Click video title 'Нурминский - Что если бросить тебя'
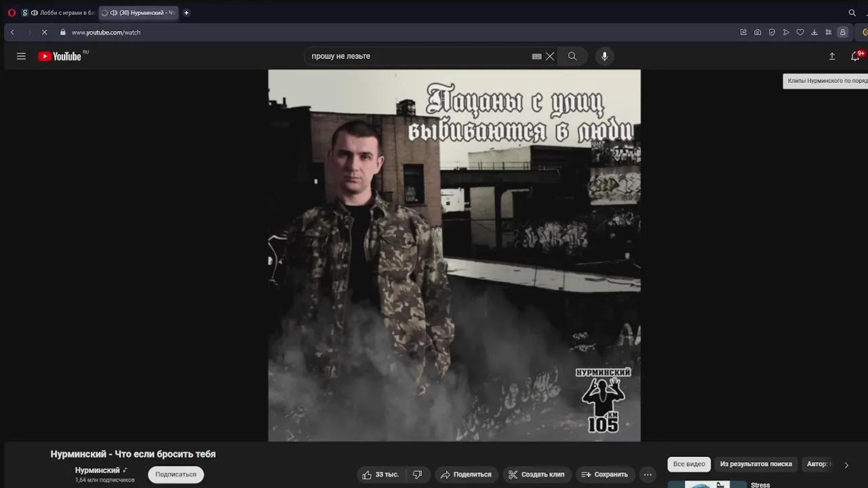Screen dimensions: 868x488 (133, 454)
